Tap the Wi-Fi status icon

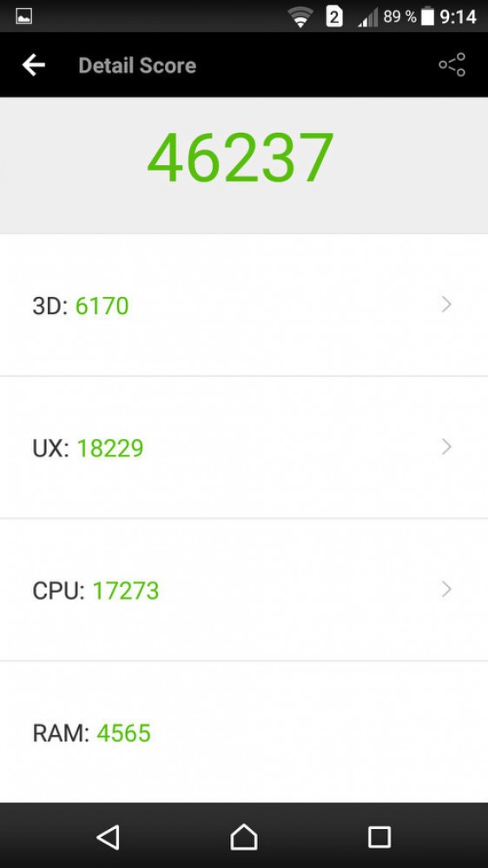(300, 17)
